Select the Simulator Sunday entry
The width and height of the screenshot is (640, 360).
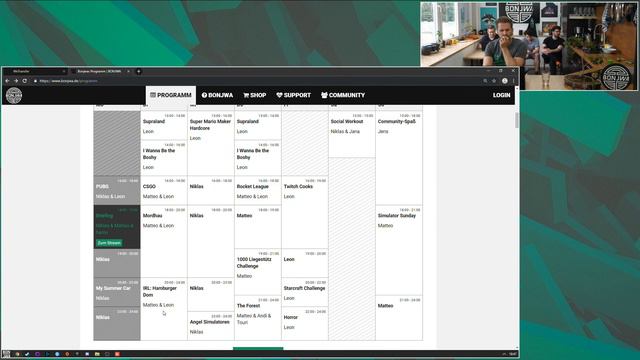point(399,250)
